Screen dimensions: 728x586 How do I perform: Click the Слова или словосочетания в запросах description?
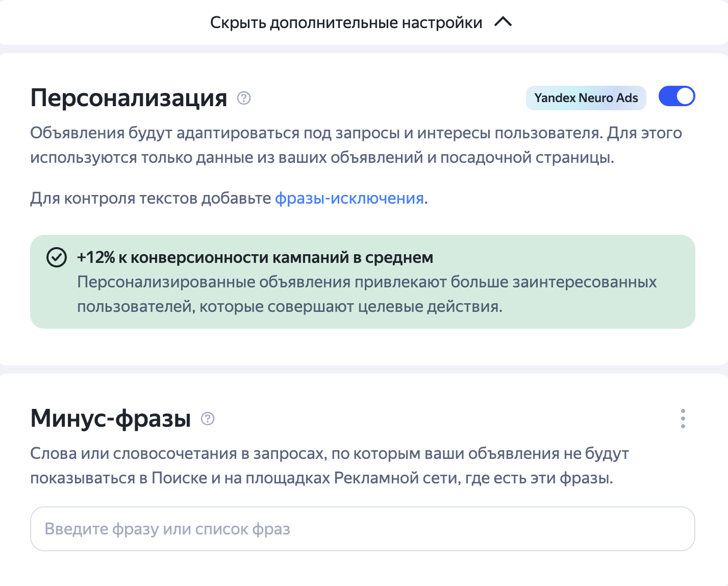[330, 466]
